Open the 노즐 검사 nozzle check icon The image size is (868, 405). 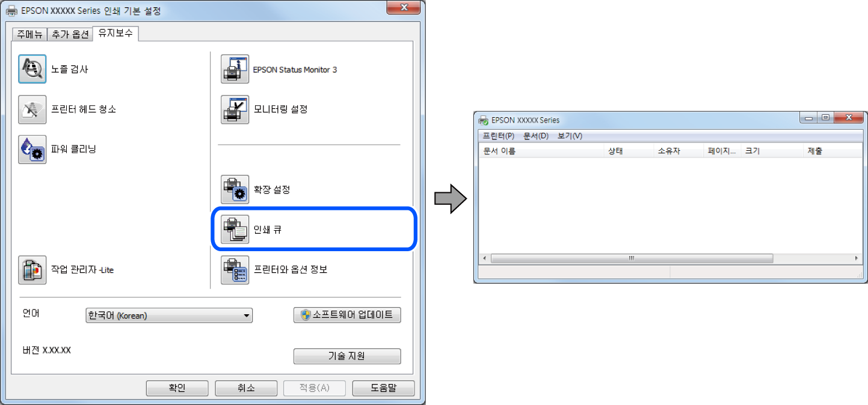32,69
